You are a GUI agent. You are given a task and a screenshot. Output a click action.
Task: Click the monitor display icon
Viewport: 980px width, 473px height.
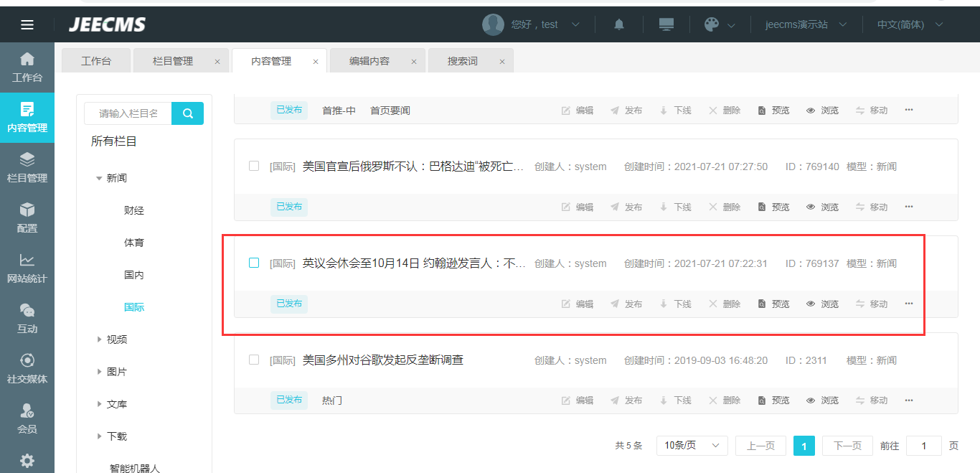[x=666, y=24]
